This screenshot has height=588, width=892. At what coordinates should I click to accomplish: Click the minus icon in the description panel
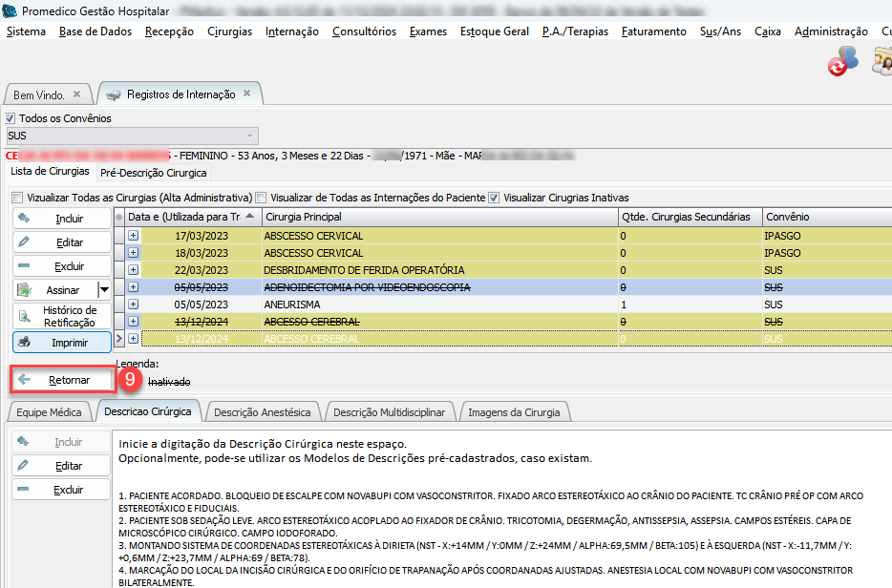pos(23,489)
